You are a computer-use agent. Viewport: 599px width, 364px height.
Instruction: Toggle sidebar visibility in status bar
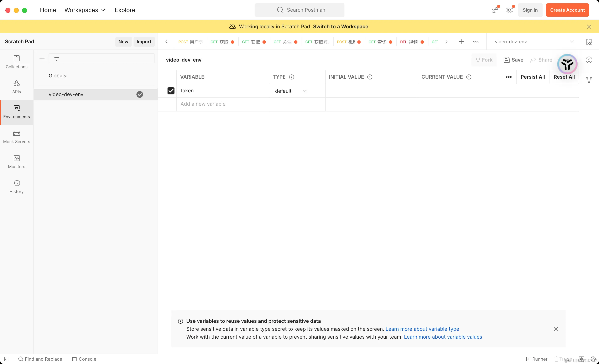[7, 359]
